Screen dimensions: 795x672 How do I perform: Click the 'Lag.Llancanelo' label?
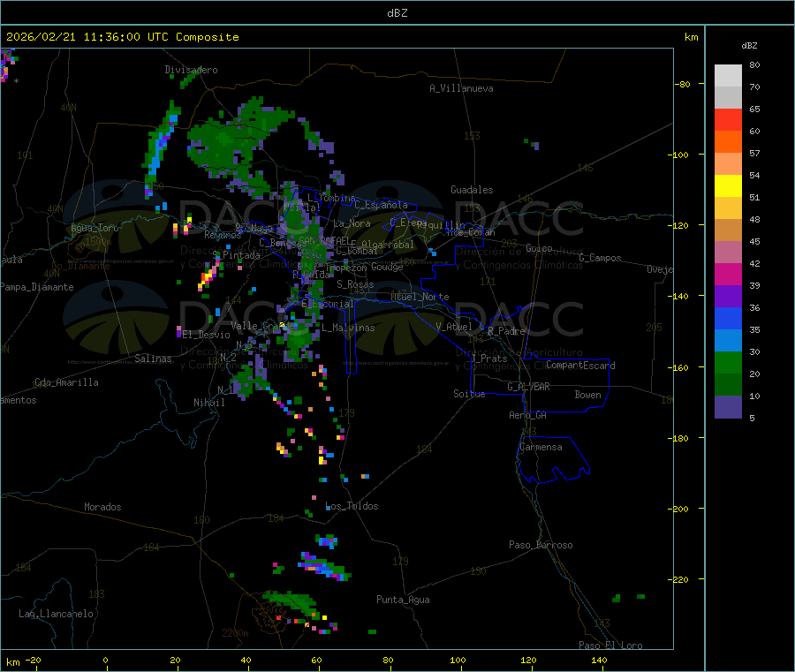tap(56, 614)
